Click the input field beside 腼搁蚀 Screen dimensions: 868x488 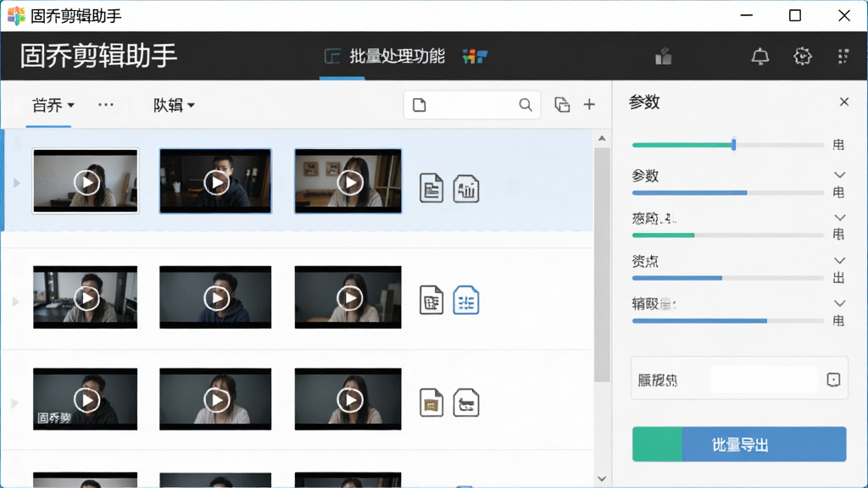pyautogui.click(x=764, y=380)
